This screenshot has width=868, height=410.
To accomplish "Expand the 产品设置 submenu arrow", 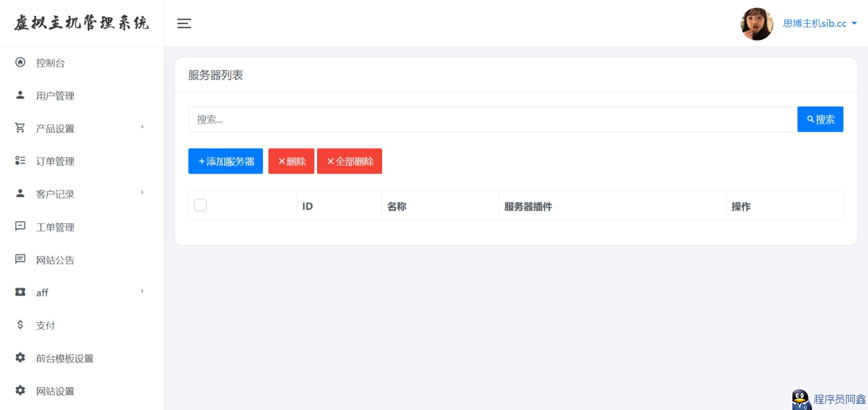I will (x=142, y=127).
